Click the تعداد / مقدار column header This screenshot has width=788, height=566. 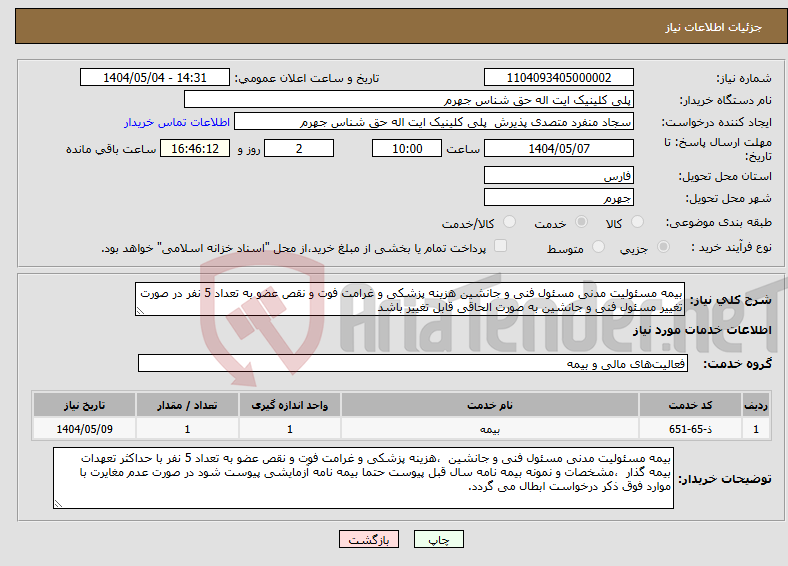[187, 405]
